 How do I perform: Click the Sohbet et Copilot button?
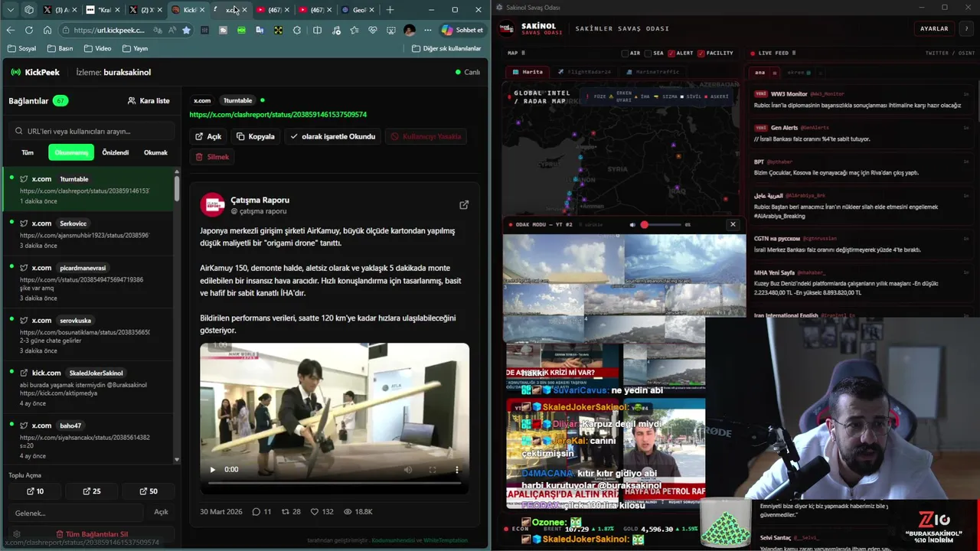pos(462,30)
